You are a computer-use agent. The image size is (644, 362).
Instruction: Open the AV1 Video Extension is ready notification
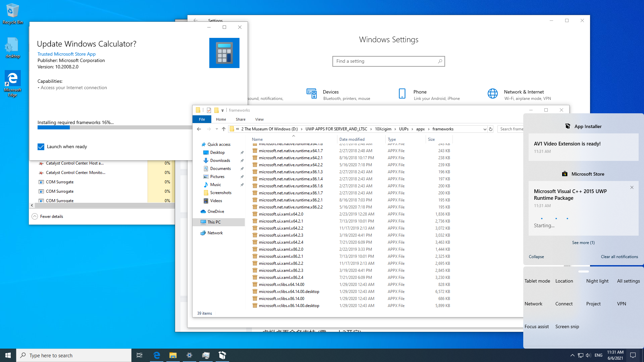[x=583, y=147]
